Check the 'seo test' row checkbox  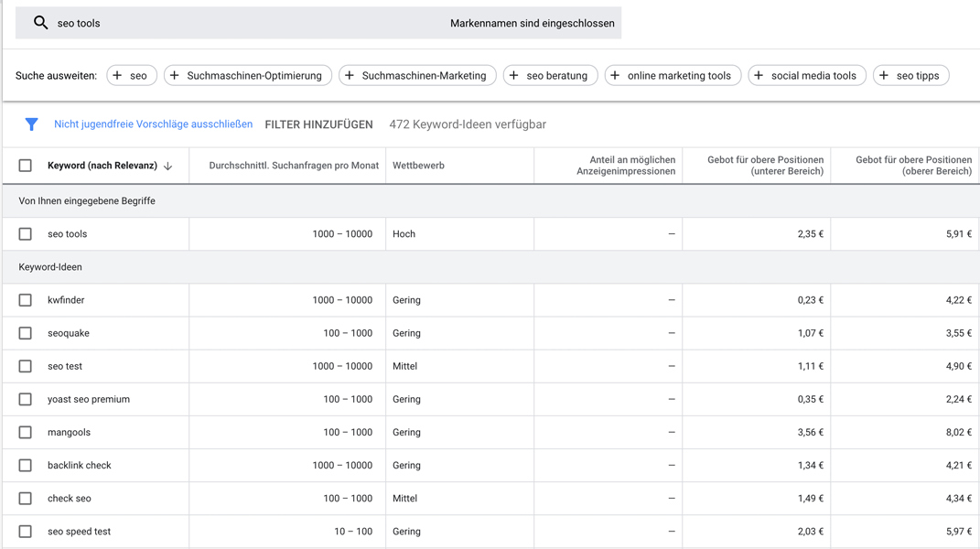point(25,366)
